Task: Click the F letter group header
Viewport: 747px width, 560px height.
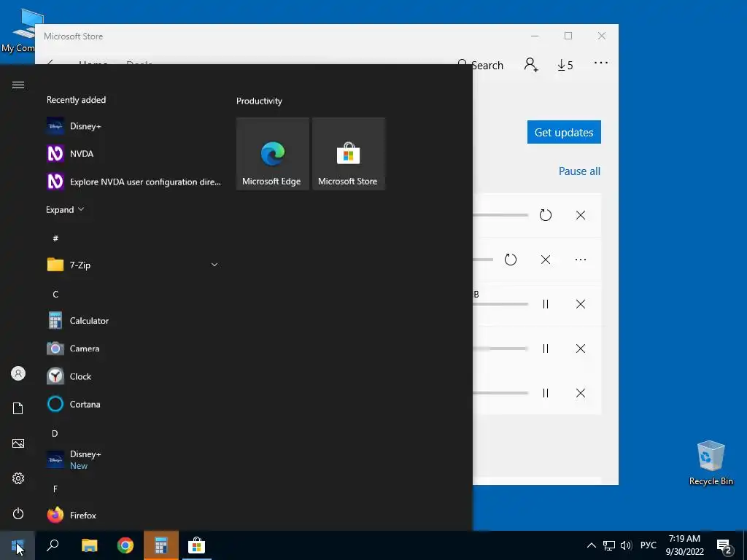Action: (x=55, y=489)
